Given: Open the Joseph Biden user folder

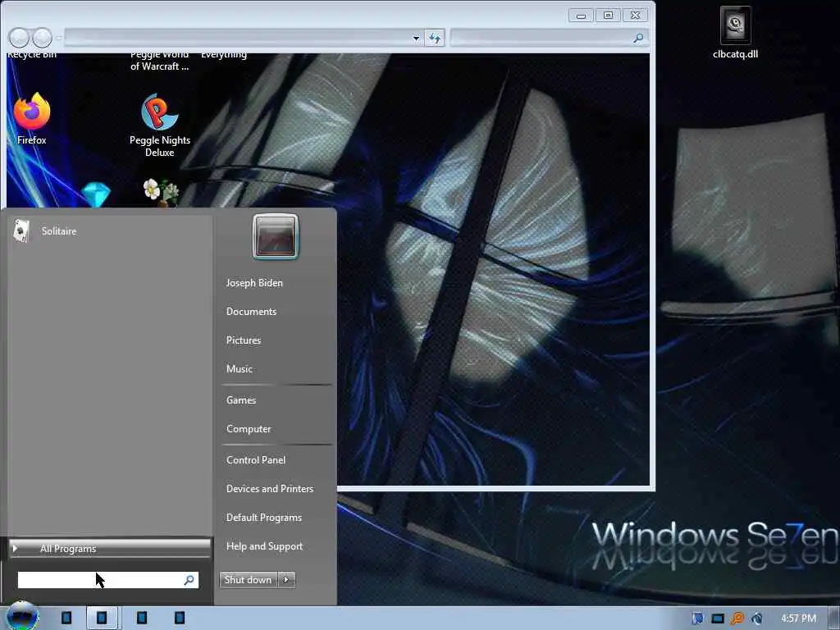Looking at the screenshot, I should [254, 283].
